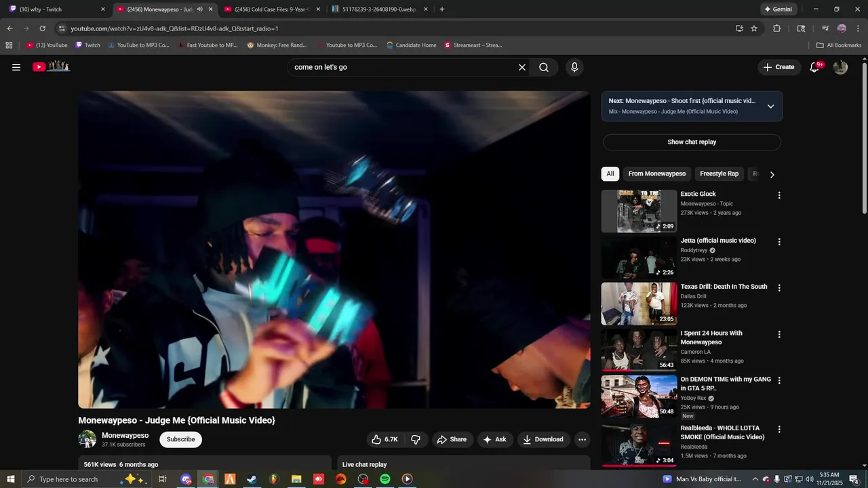The width and height of the screenshot is (868, 488).
Task: Create new content button
Action: [778, 67]
